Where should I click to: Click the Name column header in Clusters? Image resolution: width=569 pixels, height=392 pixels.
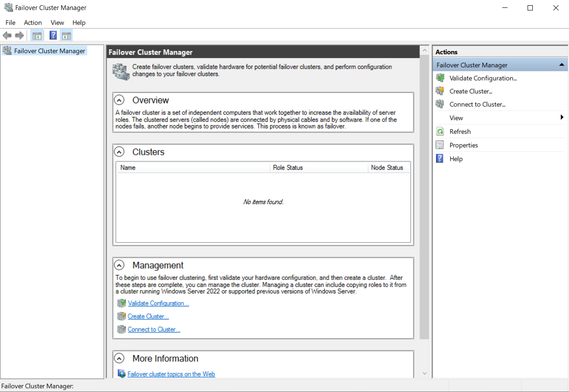pyautogui.click(x=194, y=167)
